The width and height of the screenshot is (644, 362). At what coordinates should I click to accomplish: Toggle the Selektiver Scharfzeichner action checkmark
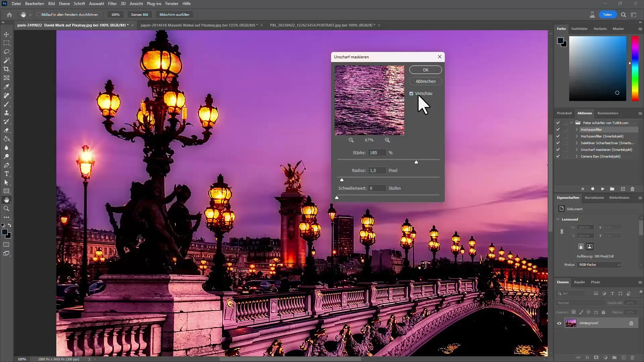[x=558, y=143]
